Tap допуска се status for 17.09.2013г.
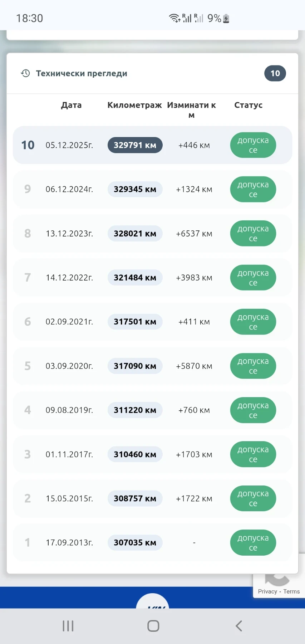Screen dimensions: 305x644 click(253, 543)
